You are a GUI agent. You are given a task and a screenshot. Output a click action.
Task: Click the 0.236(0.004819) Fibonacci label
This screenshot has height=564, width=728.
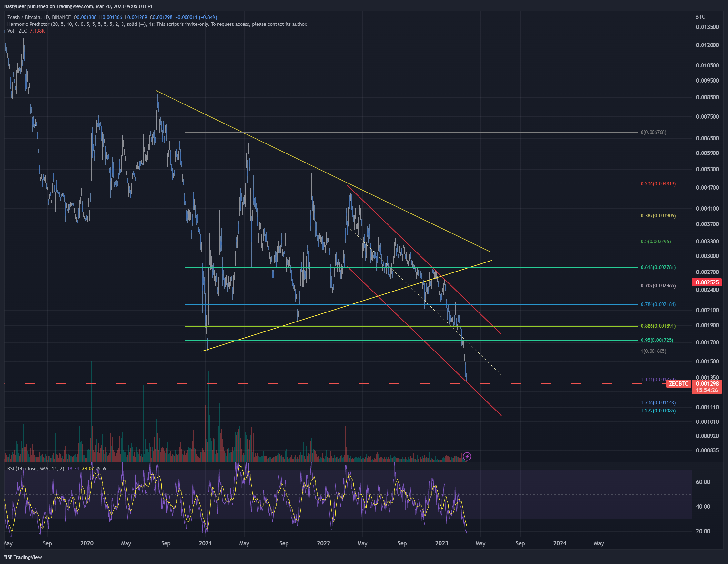pos(658,184)
